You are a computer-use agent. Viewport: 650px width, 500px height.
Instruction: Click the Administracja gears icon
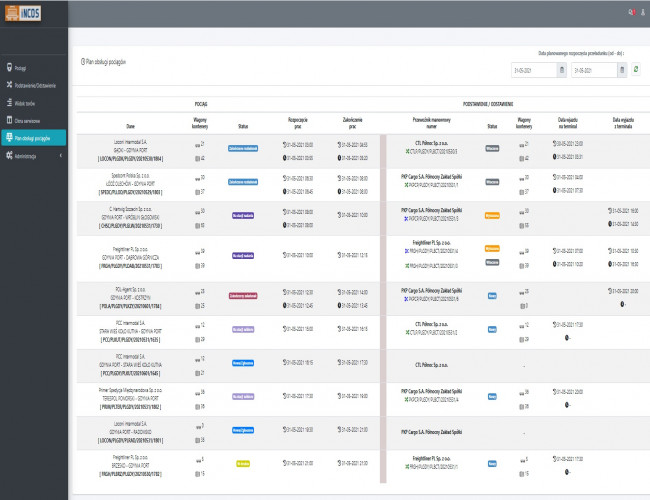tap(8, 156)
